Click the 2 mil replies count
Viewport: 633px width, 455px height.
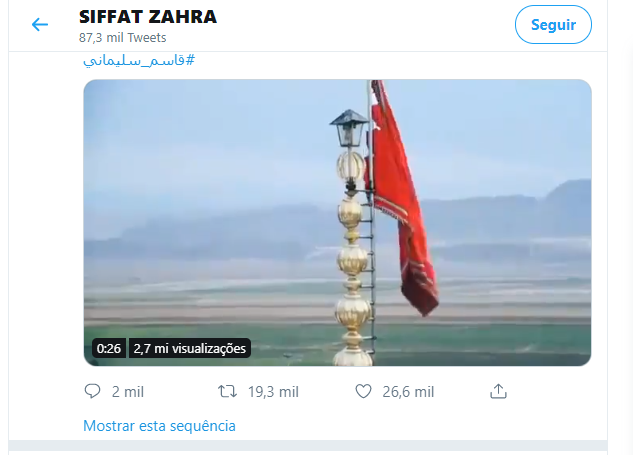click(x=128, y=392)
